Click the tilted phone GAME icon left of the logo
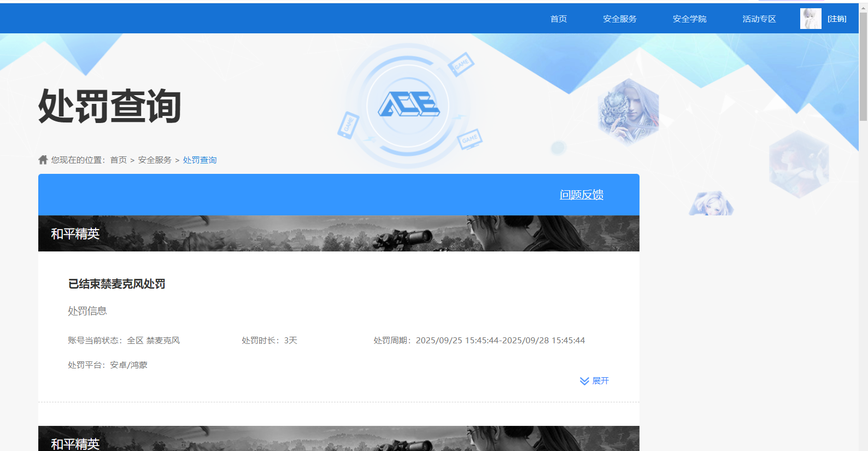Image resolution: width=868 pixels, height=451 pixels. pos(348,125)
